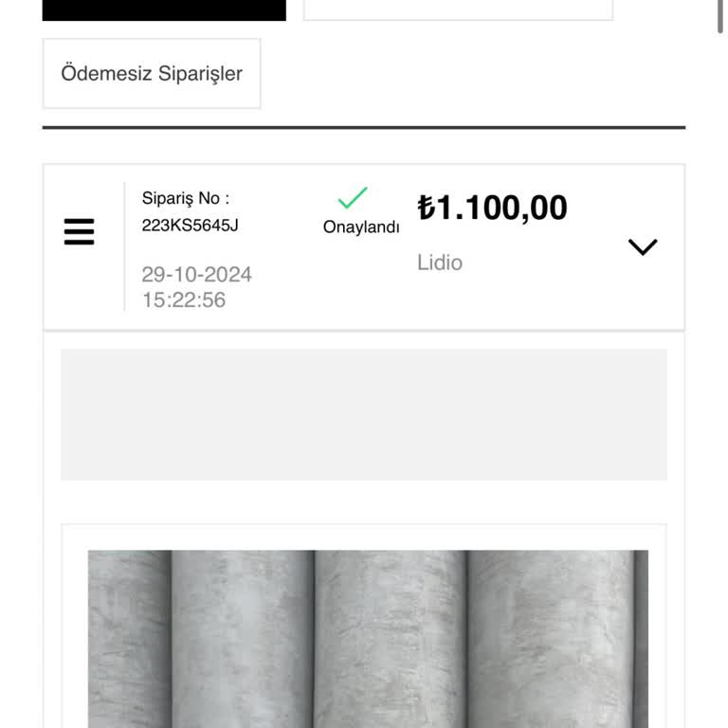
Task: Open the Ödemesiz Siparişler section
Action: [x=152, y=74]
